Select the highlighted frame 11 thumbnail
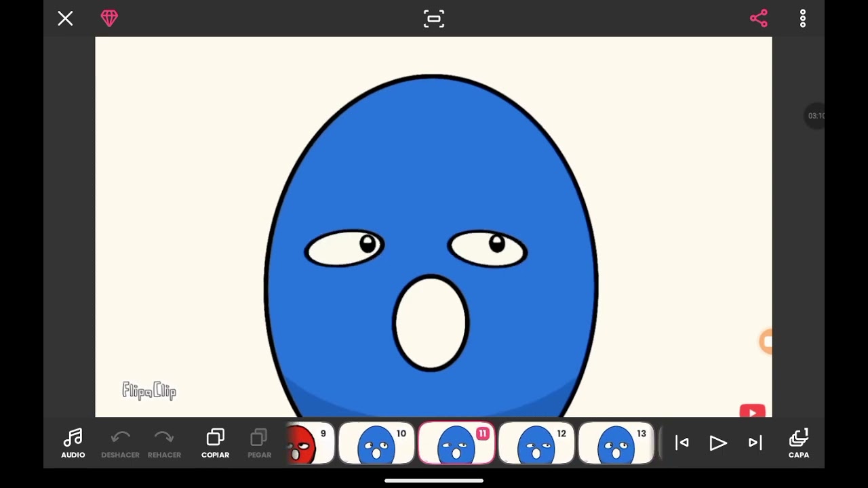 456,443
